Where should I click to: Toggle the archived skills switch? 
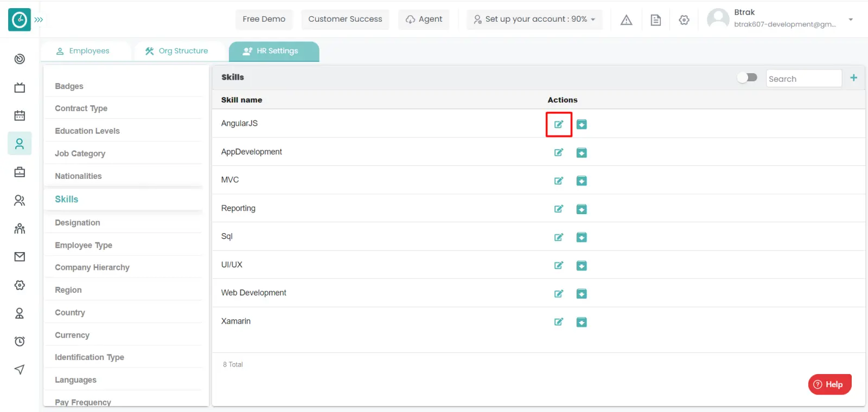(747, 78)
